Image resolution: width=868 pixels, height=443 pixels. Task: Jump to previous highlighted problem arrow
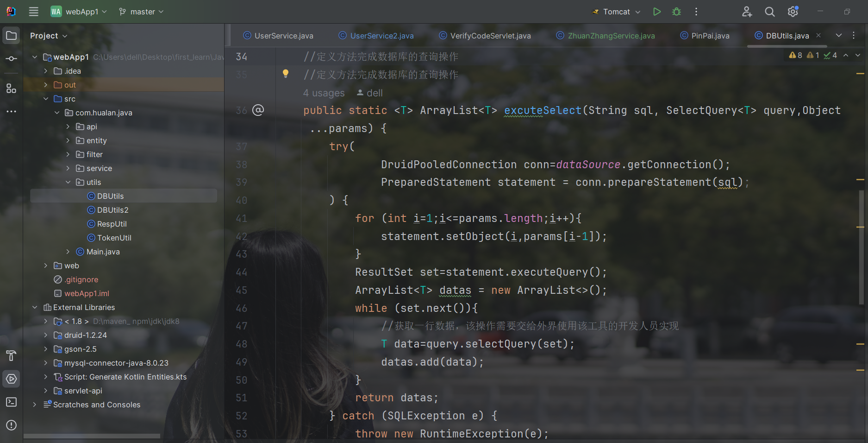[x=846, y=55]
